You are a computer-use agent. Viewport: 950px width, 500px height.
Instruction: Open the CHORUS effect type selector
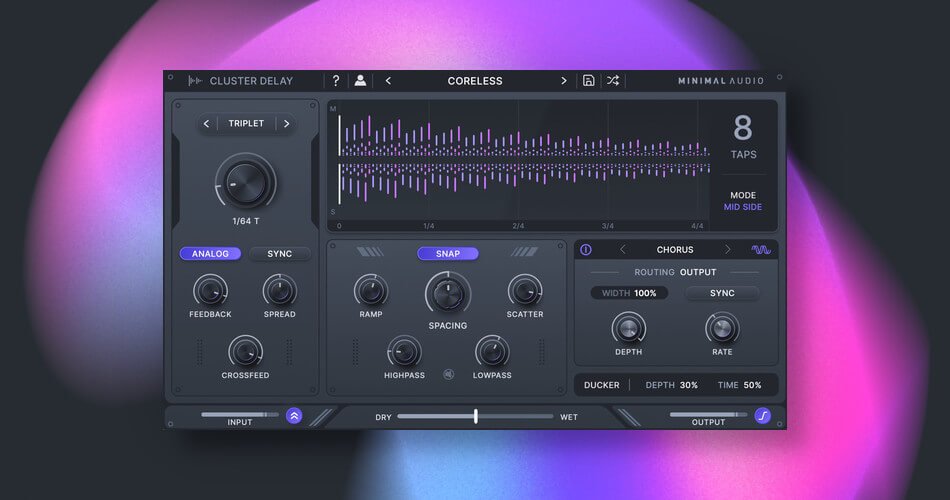click(675, 250)
